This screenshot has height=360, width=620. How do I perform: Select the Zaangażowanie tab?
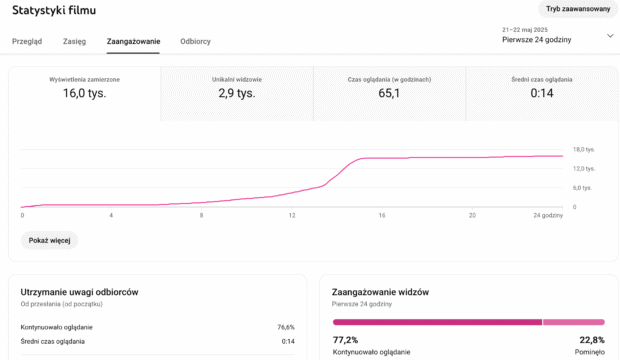[133, 41]
